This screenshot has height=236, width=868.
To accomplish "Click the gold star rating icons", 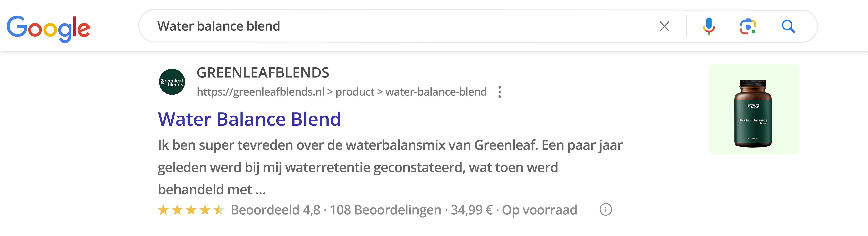I will click(x=191, y=210).
